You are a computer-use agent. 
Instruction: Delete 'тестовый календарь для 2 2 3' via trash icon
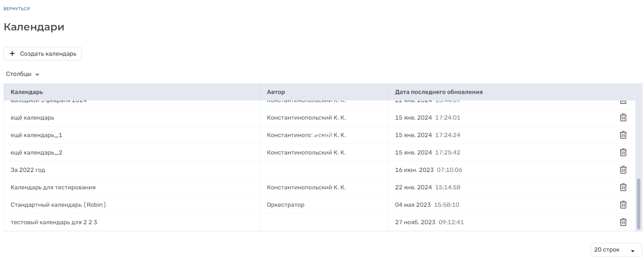(623, 222)
